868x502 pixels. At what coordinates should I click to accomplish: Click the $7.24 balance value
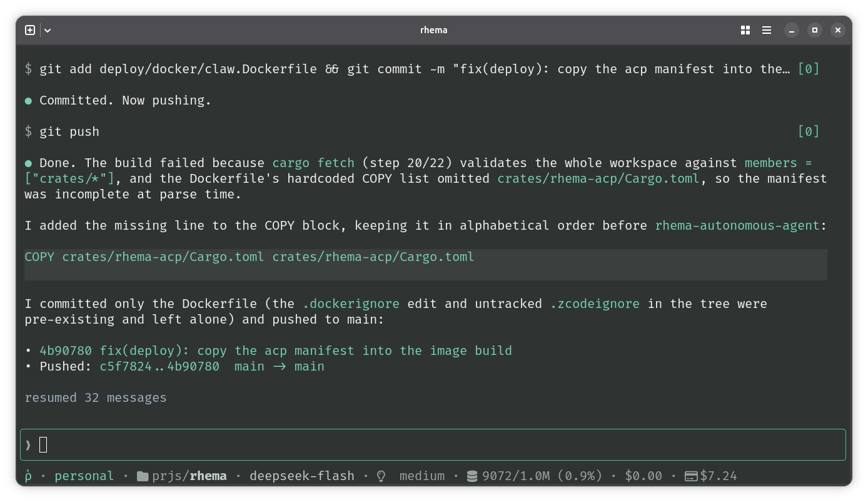[x=719, y=476]
